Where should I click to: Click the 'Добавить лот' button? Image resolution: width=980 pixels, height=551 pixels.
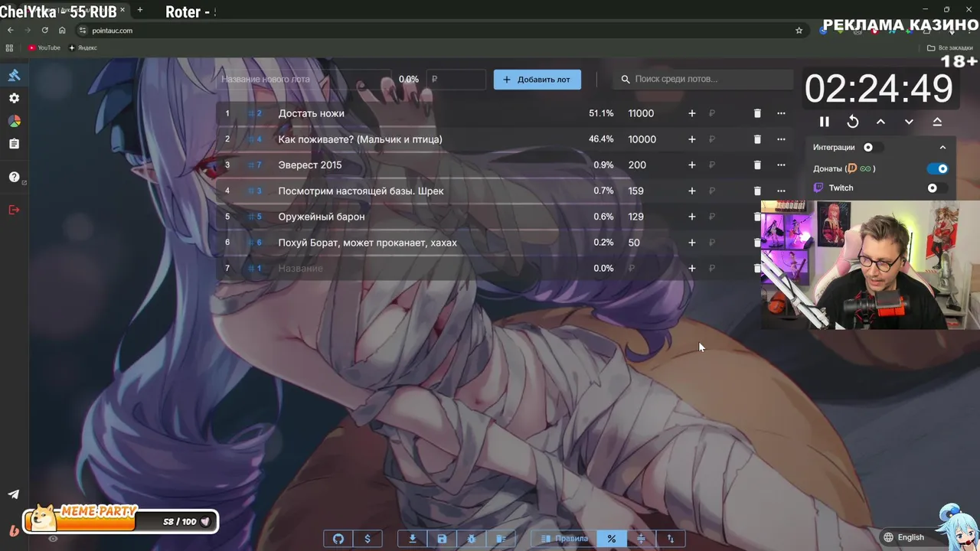click(537, 80)
